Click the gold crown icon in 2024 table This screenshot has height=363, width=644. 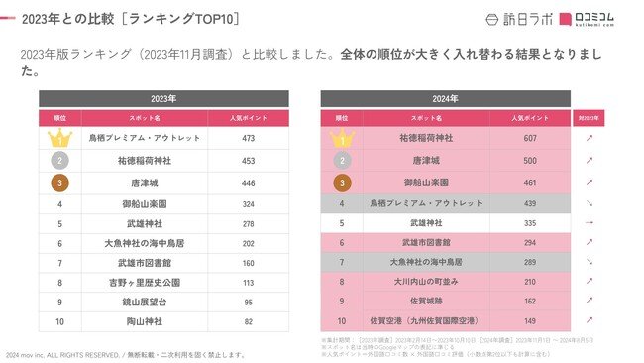(x=342, y=138)
